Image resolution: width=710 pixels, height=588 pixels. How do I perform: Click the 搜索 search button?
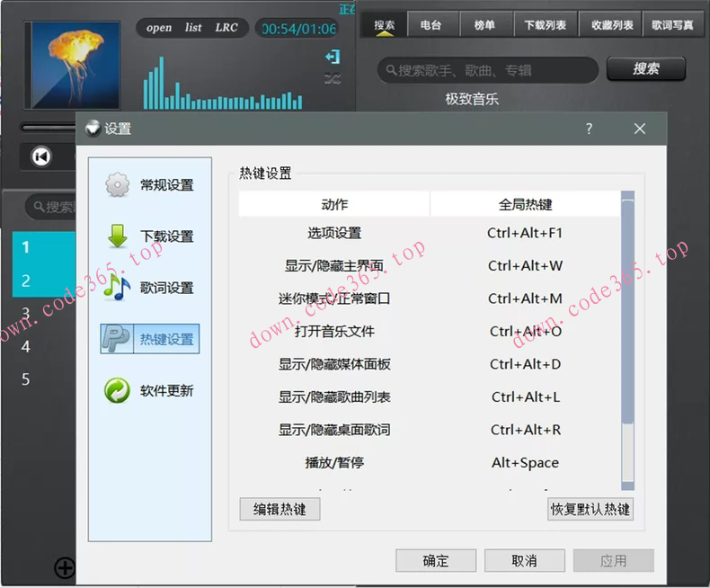646,69
